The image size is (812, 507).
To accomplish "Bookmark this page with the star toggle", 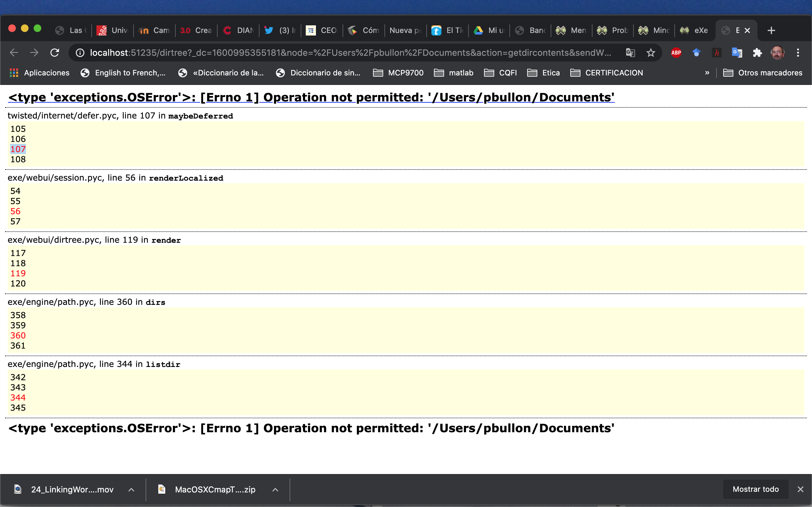I will pyautogui.click(x=651, y=53).
